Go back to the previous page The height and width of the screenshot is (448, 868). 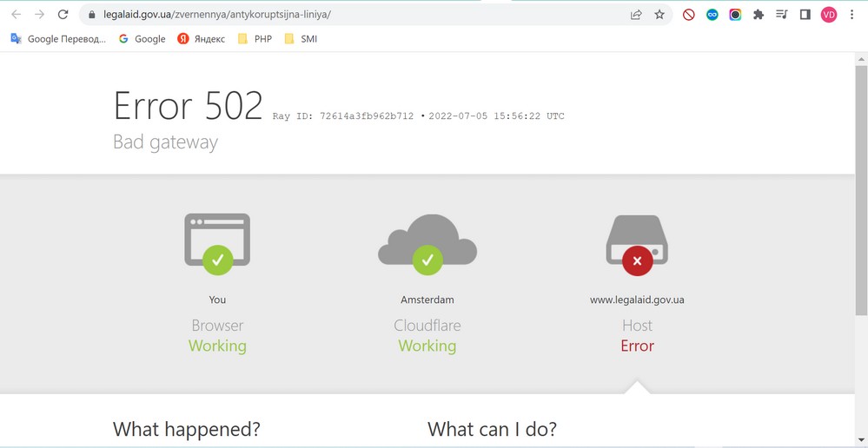[16, 15]
